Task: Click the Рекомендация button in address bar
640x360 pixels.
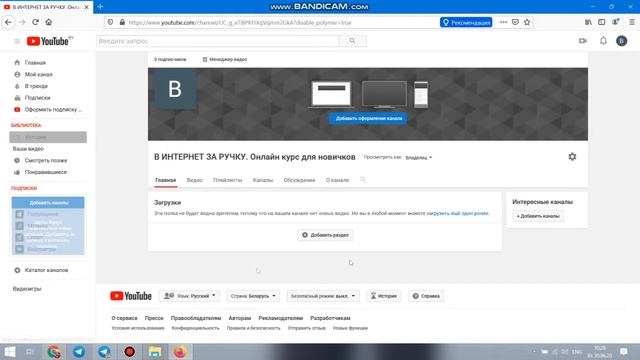Action: pyautogui.click(x=466, y=22)
